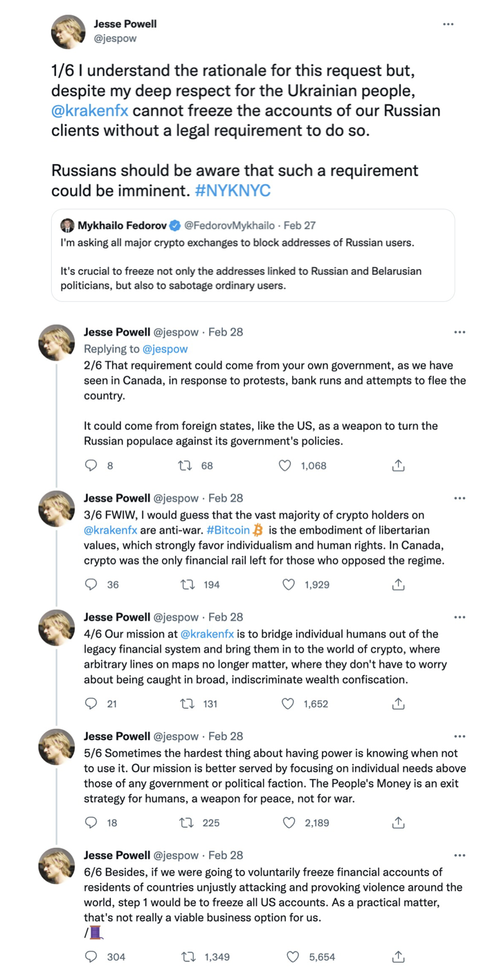Viewport: 490px width, 980px height.
Task: Share the 2/6 tweet
Action: [398, 466]
